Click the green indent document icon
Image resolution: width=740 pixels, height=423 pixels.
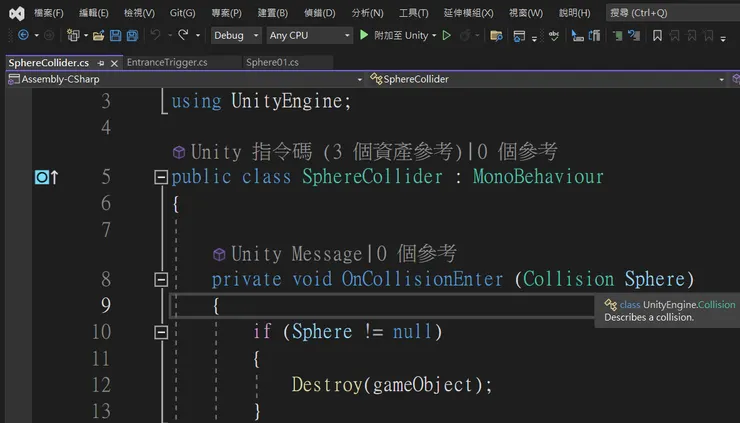click(617, 35)
